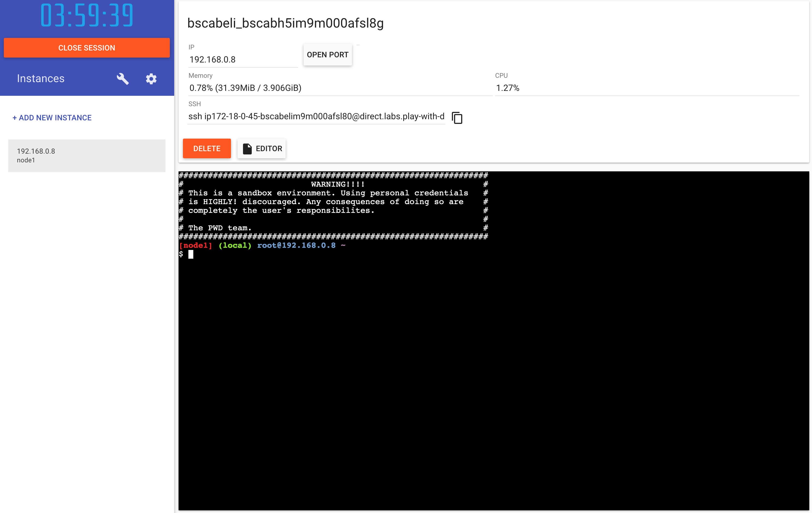The width and height of the screenshot is (812, 513).
Task: Copy the SSH connection string
Action: (457, 118)
